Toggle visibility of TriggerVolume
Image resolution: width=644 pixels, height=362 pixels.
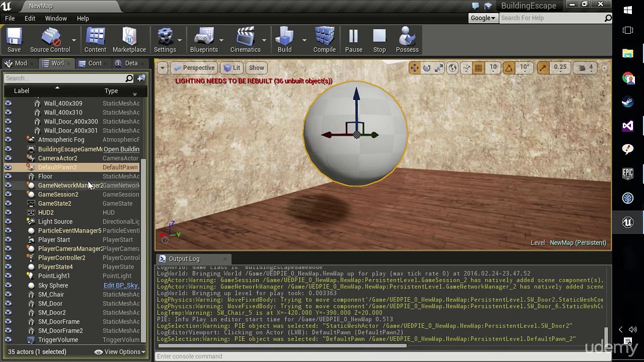tap(8, 340)
